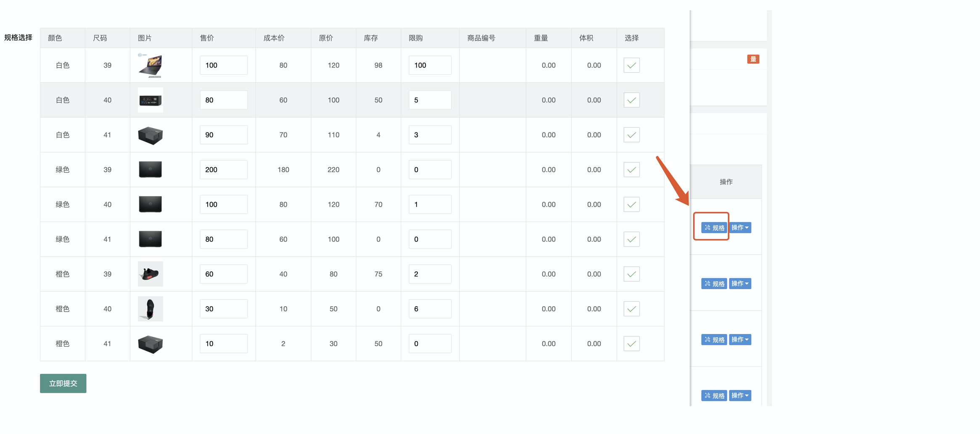Toggle the checkbox for 绿色 size 39
This screenshot has height=434, width=980.
tap(631, 170)
